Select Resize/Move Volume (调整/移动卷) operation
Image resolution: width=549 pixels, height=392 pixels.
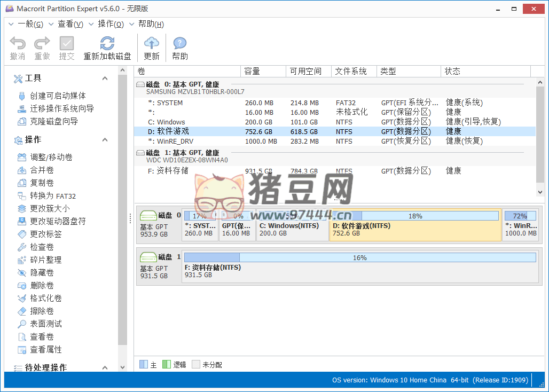[51, 158]
